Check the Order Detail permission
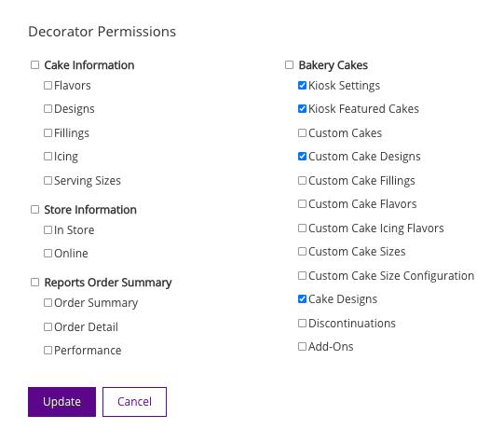Viewport: 504px width, 429px height. pos(48,327)
